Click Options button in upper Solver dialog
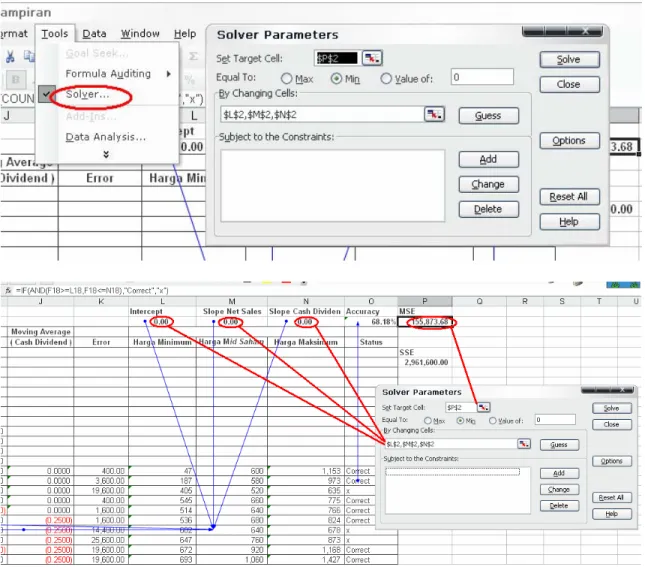645x567 pixels. [569, 141]
